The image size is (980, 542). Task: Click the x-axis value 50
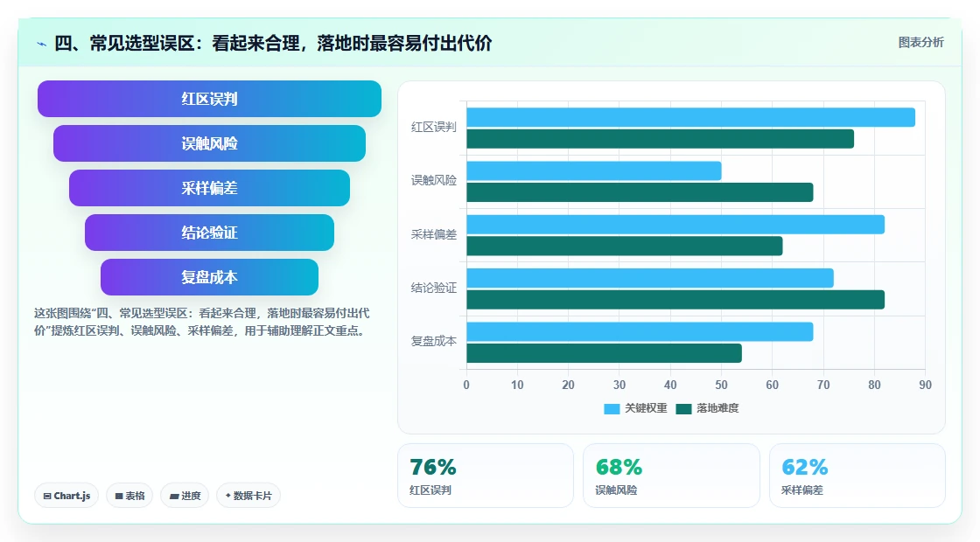(721, 386)
